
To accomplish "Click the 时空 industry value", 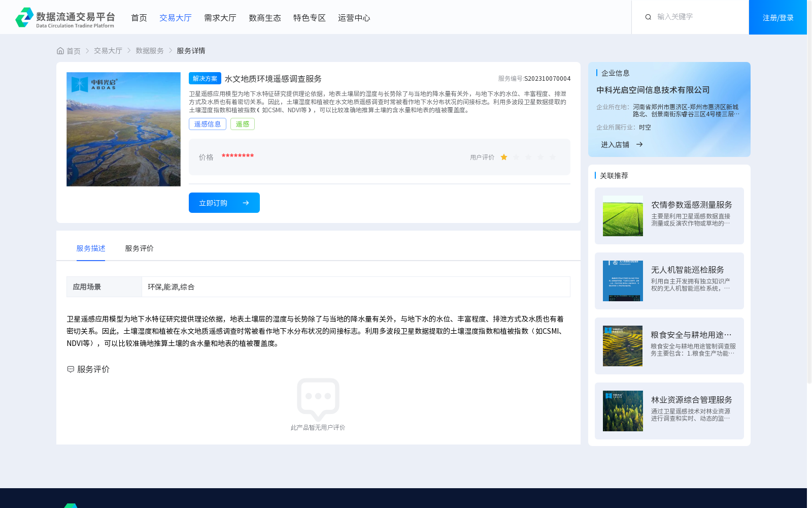I will click(x=645, y=128).
